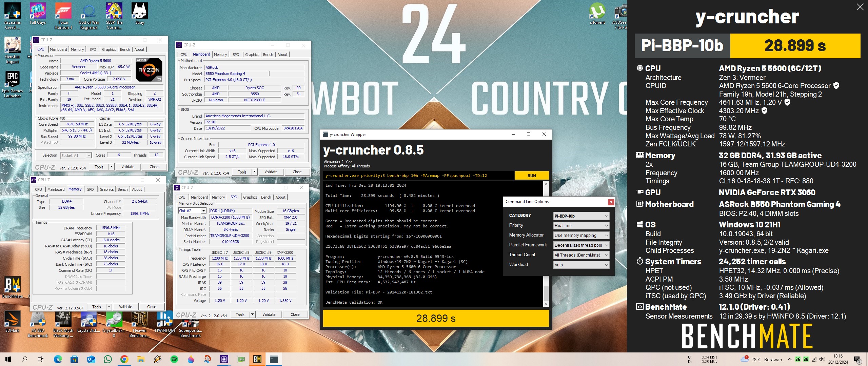Open the action center notifications icon
The width and height of the screenshot is (868, 366).
(x=857, y=359)
